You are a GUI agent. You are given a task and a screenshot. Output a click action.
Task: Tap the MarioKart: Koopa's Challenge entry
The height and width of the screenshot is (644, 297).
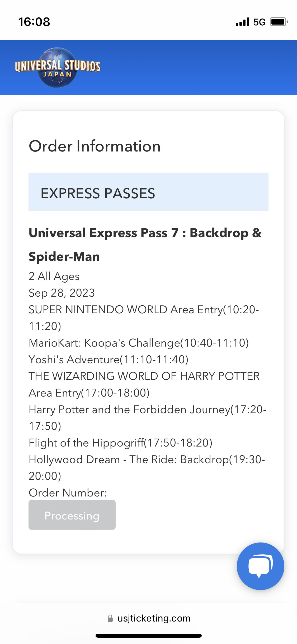click(139, 343)
